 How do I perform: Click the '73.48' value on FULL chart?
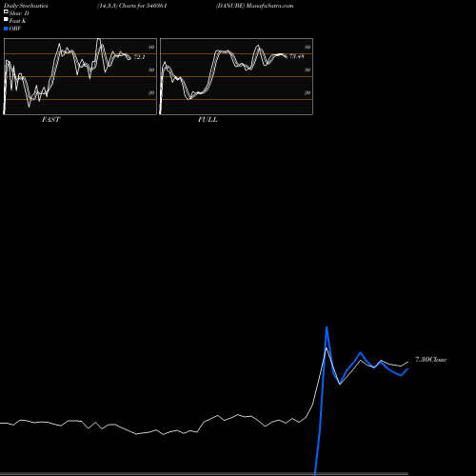click(x=297, y=56)
